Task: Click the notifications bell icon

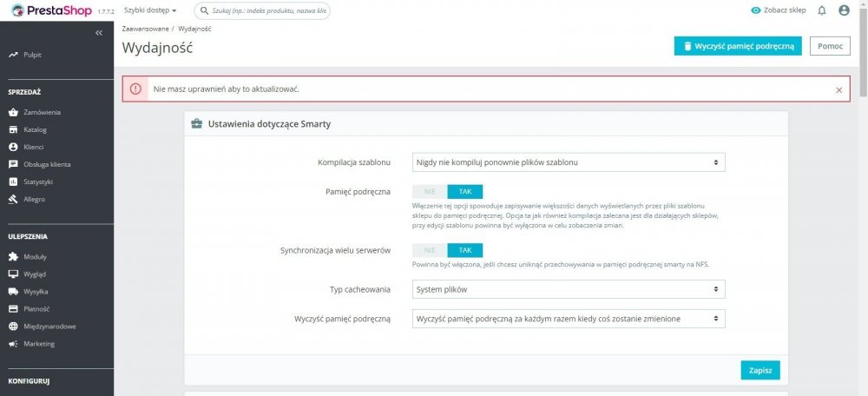Action: pyautogui.click(x=821, y=10)
